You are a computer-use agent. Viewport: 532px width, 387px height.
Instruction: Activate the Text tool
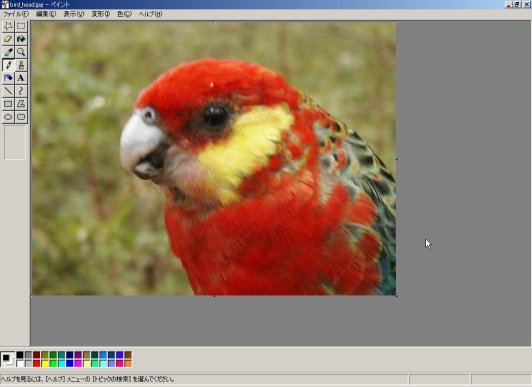point(21,78)
